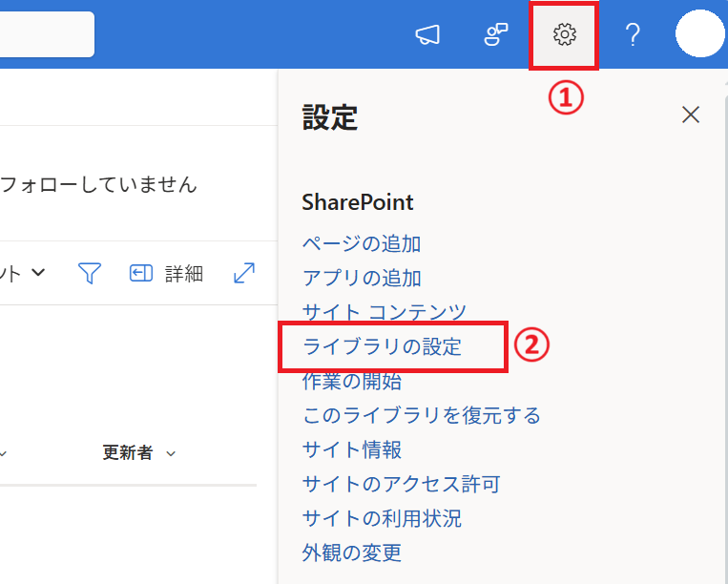This screenshot has width=728, height=584.
Task: Open サイト情報 link
Action: [351, 449]
